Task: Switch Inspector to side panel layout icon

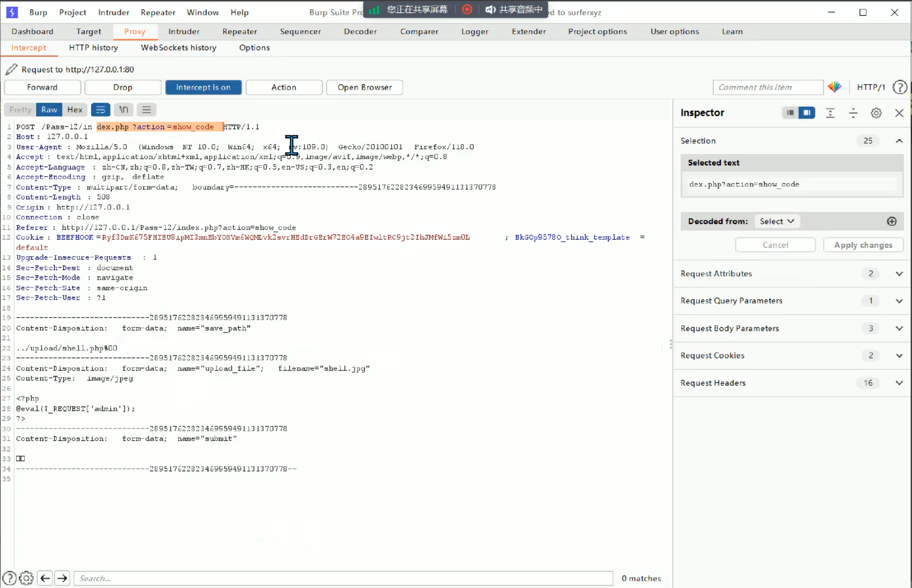Action: tap(806, 113)
